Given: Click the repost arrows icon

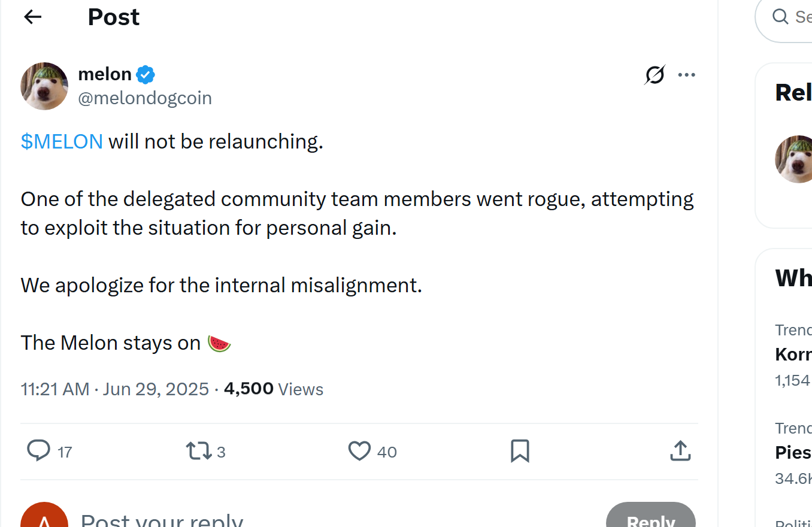Looking at the screenshot, I should coord(199,451).
